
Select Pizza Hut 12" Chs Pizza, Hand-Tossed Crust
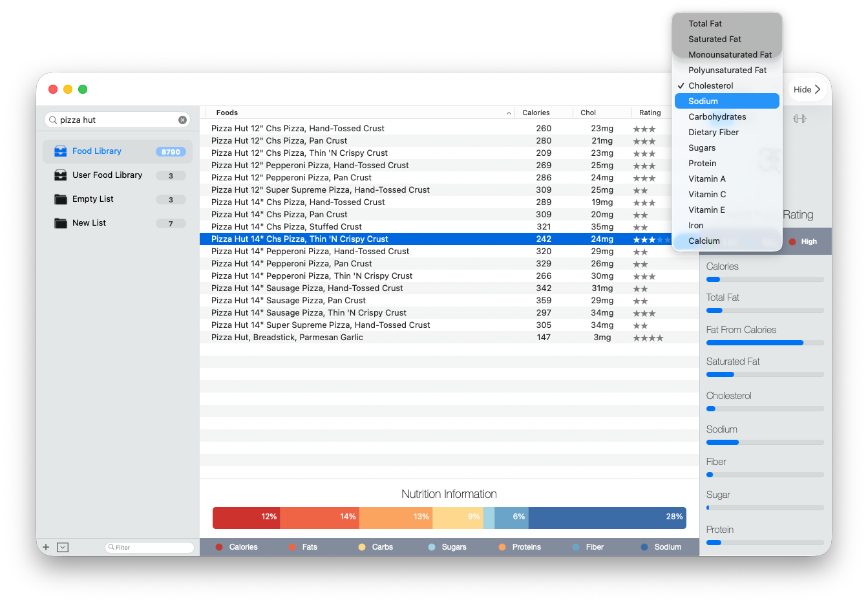449,129
